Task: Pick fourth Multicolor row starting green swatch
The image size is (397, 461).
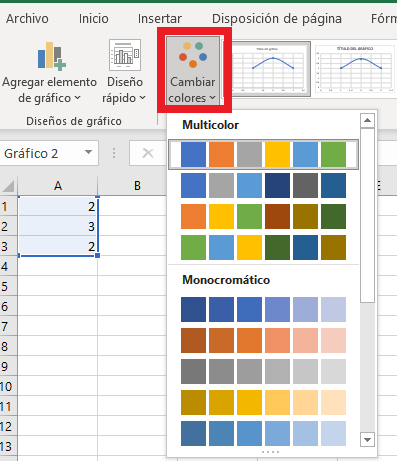Action: coord(193,247)
